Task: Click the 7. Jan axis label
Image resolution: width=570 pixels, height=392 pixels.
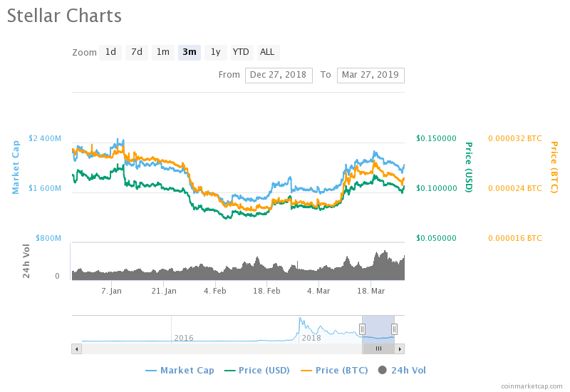Action: pos(112,292)
